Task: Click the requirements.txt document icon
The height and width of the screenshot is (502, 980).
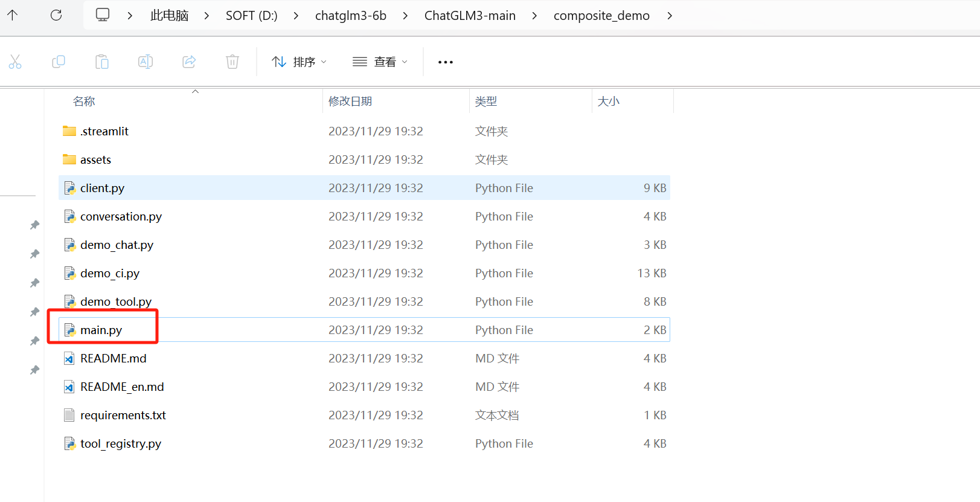Action: [x=69, y=415]
